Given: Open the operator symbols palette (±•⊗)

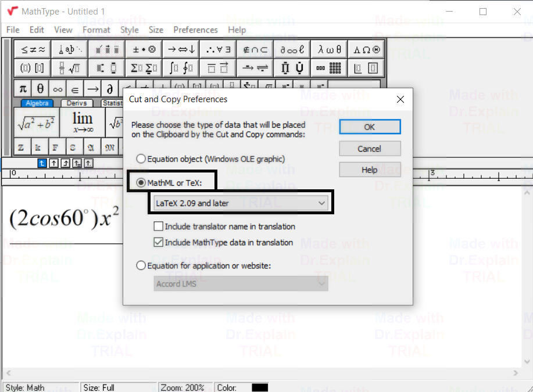Looking at the screenshot, I should [144, 50].
